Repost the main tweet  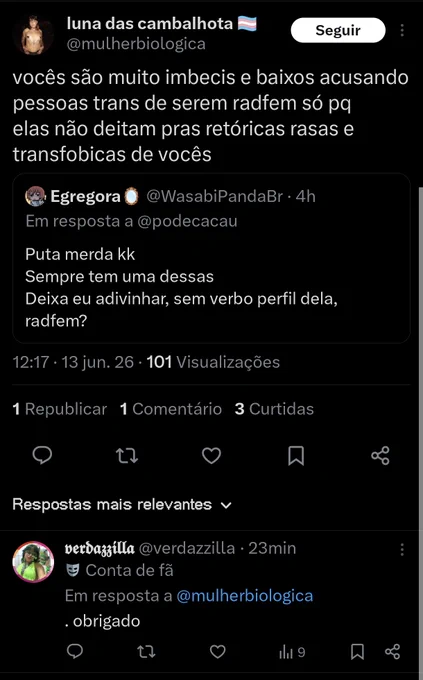pos(127,455)
